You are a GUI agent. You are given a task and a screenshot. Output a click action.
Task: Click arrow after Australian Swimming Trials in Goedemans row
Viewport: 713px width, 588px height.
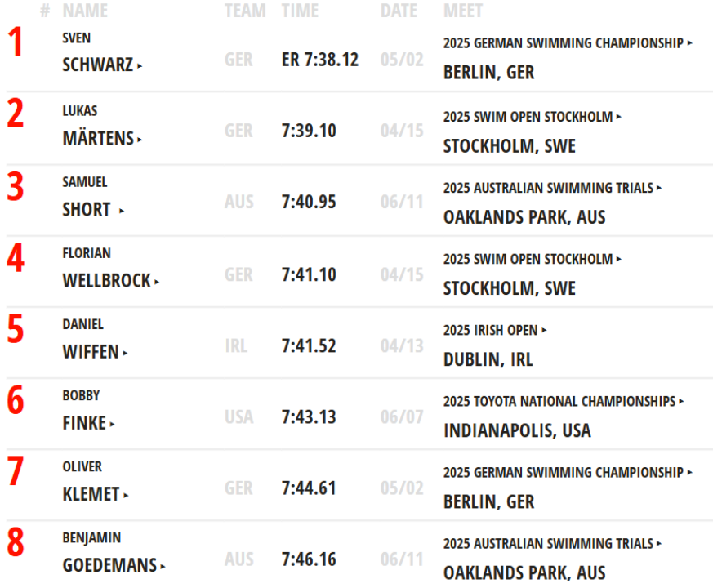click(x=659, y=543)
